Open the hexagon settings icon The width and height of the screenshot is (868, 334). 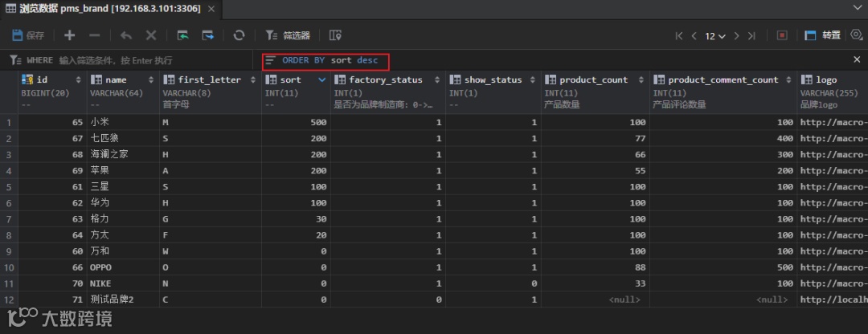(857, 35)
